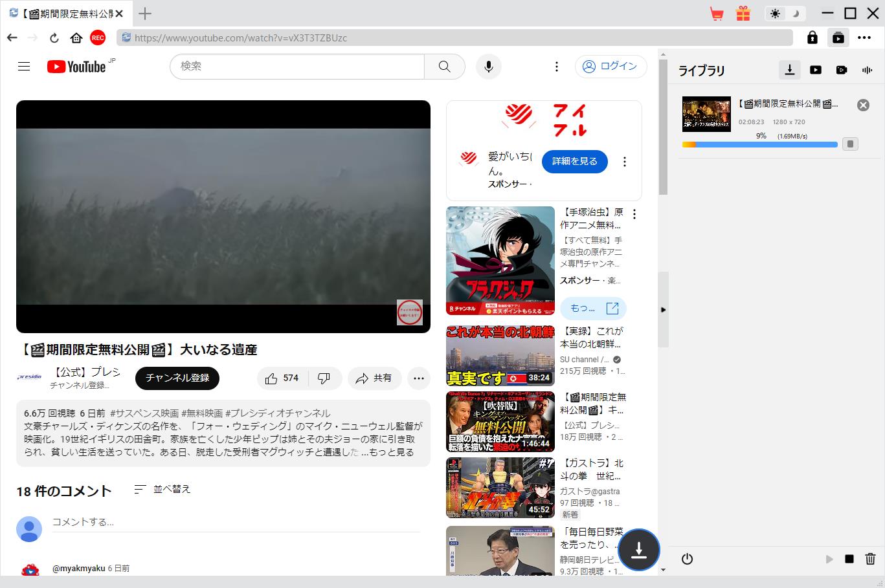This screenshot has height=588, width=885.
Task: Switch to the library Downloading tab
Action: point(790,70)
